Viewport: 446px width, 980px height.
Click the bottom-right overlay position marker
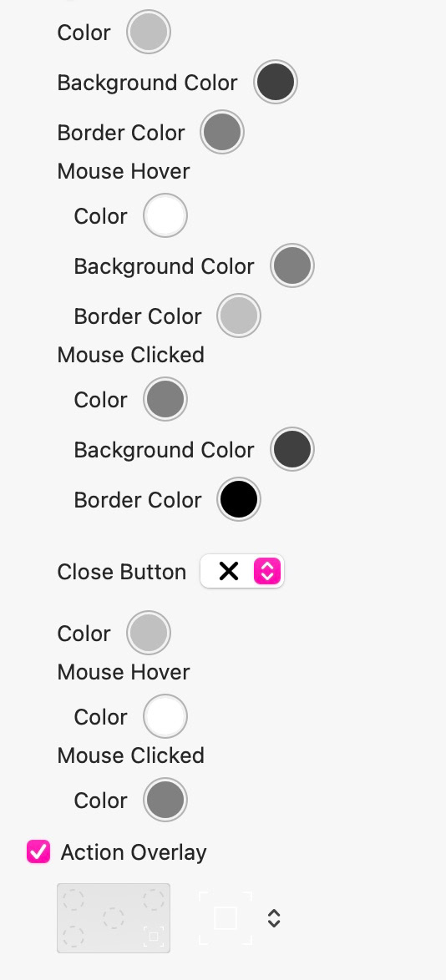[153, 937]
